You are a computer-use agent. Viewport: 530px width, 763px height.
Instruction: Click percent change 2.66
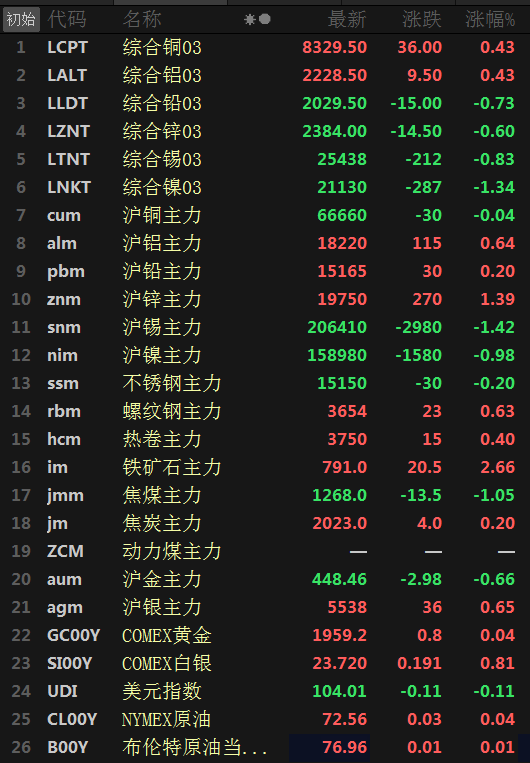[497, 468]
